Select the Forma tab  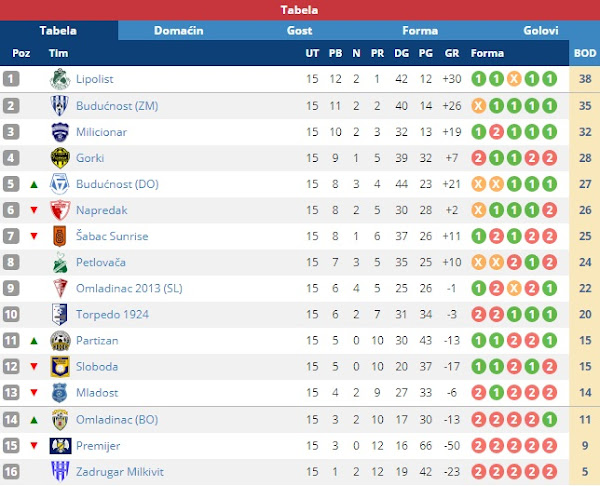tap(420, 31)
